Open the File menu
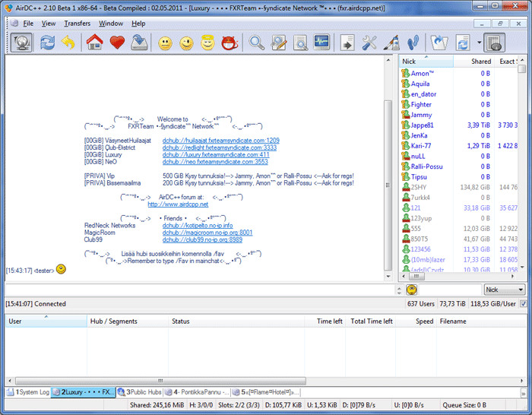 point(28,24)
